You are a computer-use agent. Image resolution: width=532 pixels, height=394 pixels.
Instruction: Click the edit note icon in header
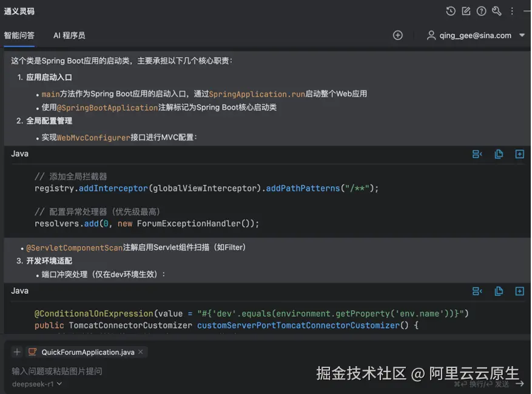(466, 11)
